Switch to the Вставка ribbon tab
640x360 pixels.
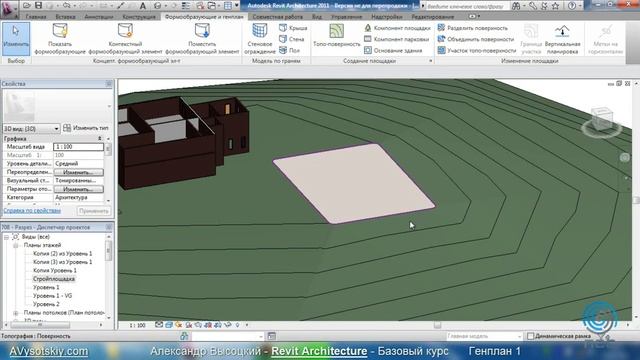65,17
